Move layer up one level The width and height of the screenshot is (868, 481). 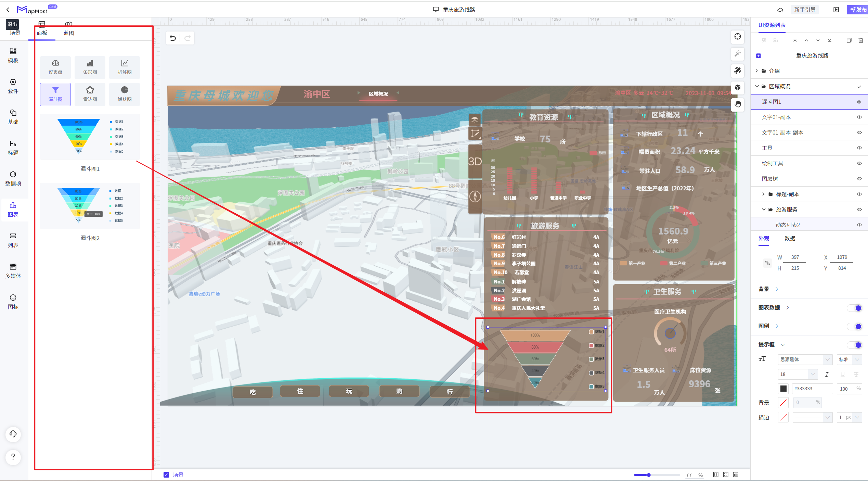point(806,40)
